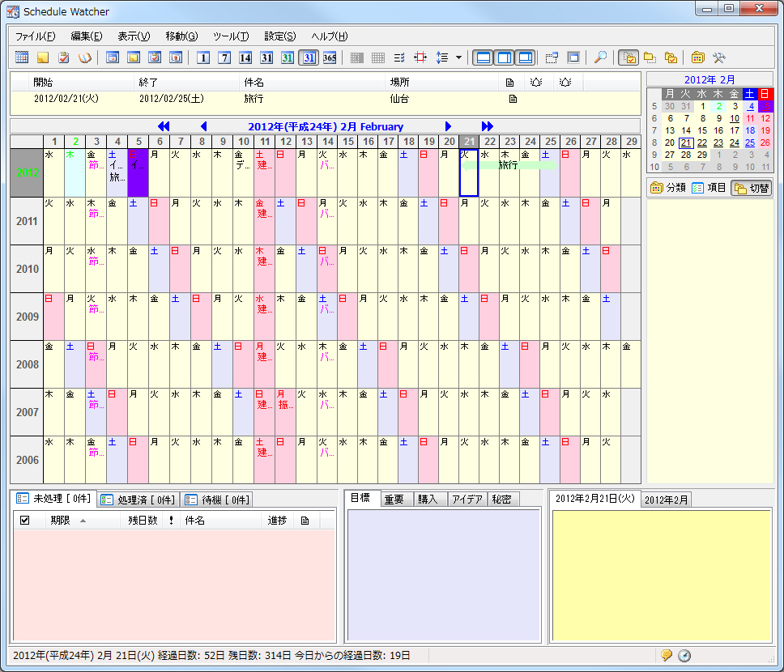
Task: Select the 2011 year row header
Action: coord(27,221)
